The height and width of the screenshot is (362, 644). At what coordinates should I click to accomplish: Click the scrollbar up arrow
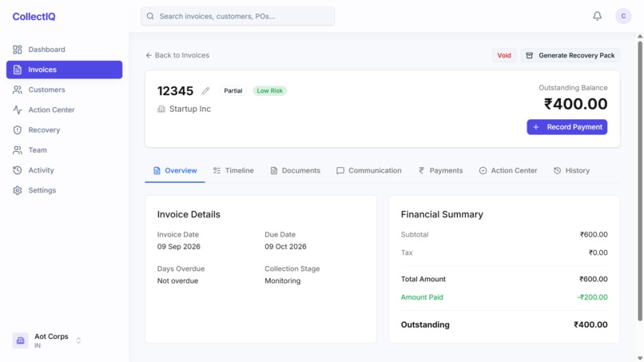point(640,36)
